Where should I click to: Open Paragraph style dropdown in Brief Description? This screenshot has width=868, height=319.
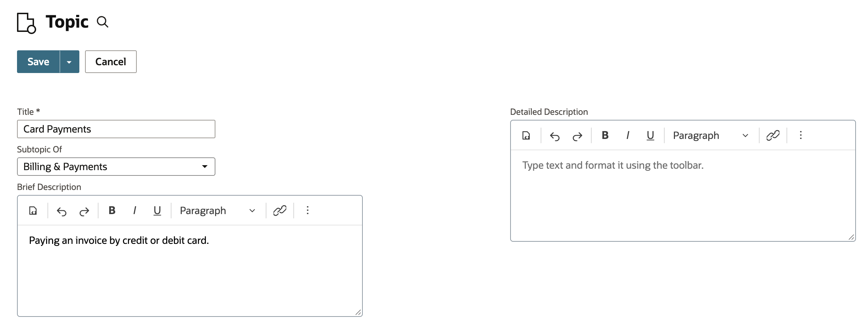pos(218,211)
